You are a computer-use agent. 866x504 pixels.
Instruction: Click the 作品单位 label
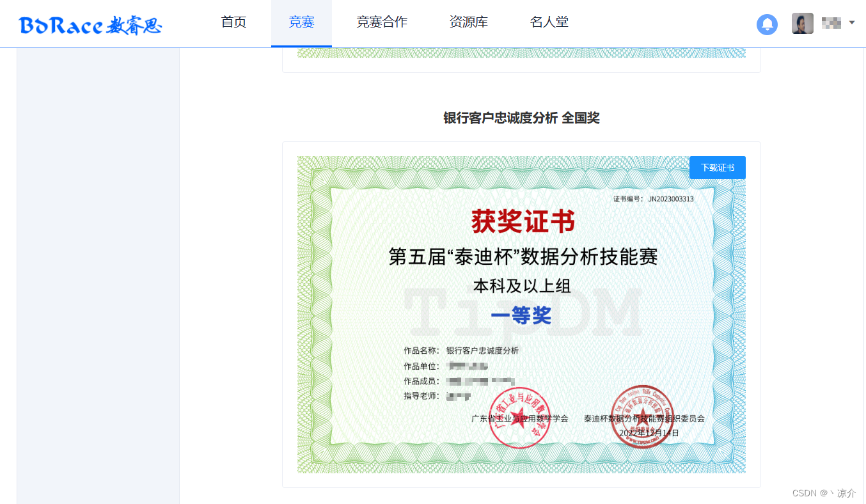pyautogui.click(x=421, y=366)
